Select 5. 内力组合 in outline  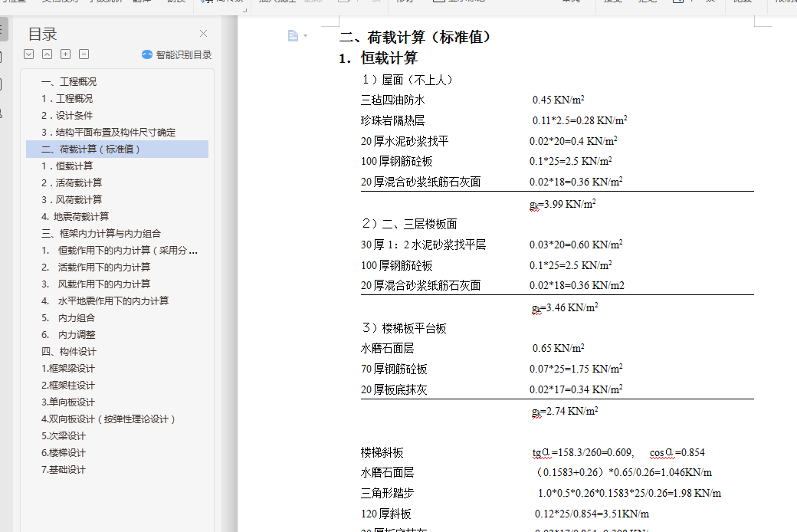[x=68, y=318]
